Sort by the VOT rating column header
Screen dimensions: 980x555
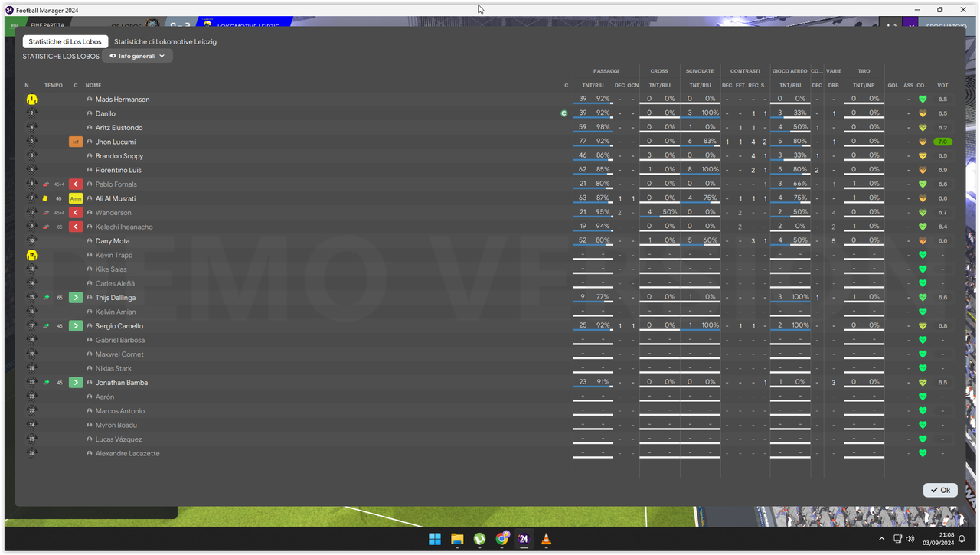942,85
